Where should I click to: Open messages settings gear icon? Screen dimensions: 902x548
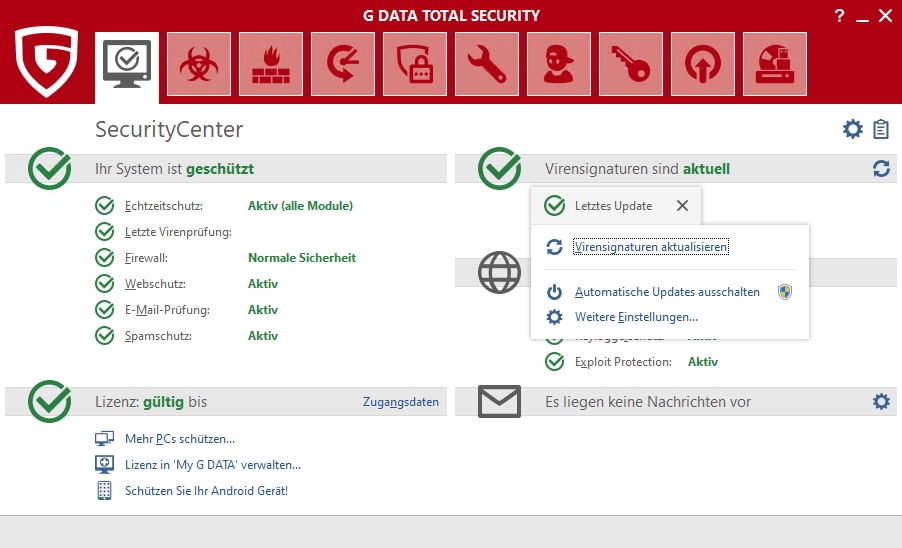click(x=881, y=401)
